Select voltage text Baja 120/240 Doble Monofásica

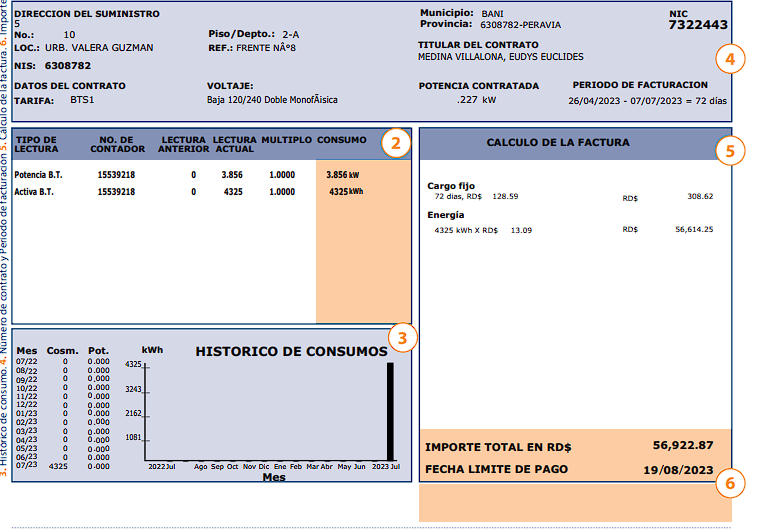272,100
